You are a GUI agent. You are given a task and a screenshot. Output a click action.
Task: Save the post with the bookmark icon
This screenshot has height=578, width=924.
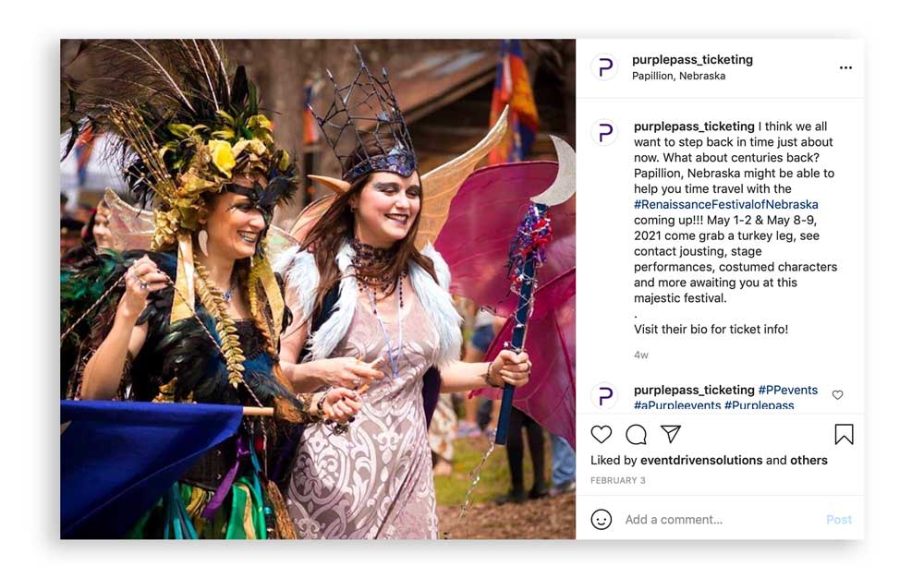tap(844, 434)
